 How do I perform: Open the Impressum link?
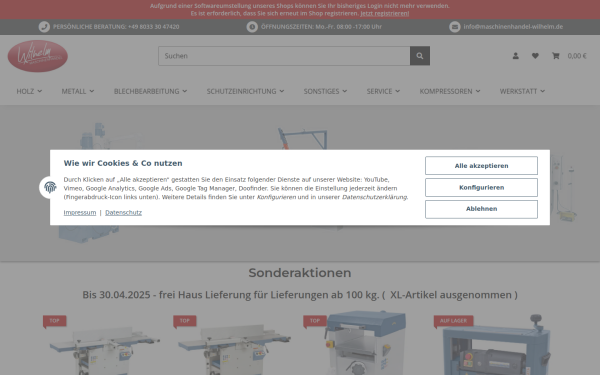[80, 212]
